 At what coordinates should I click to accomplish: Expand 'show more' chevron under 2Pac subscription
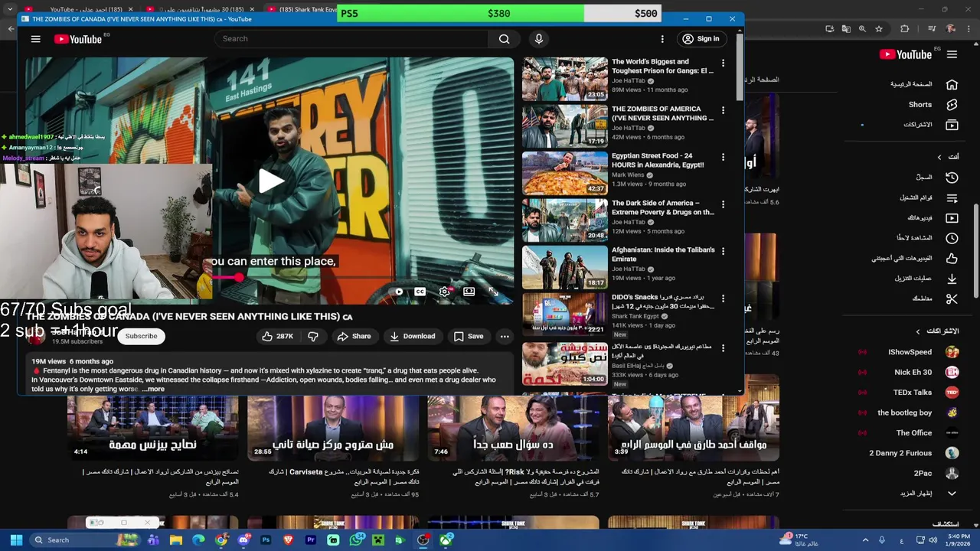[952, 494]
